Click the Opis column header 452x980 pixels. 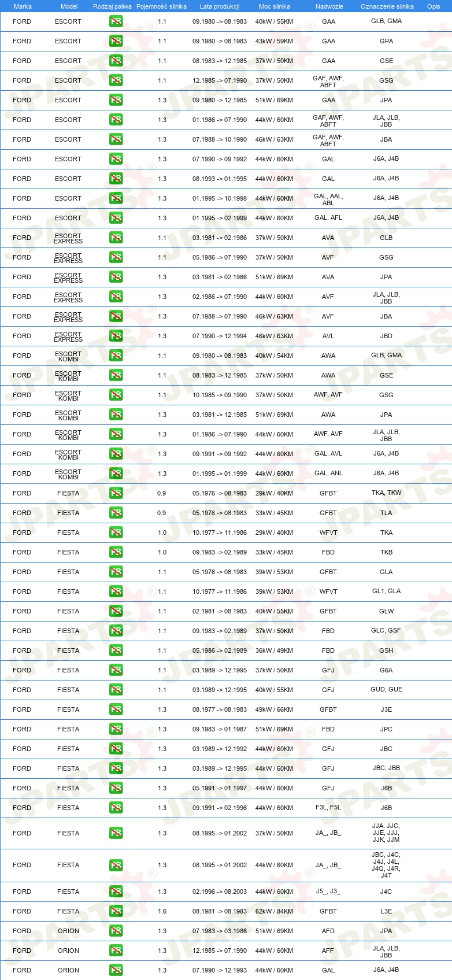coord(434,6)
